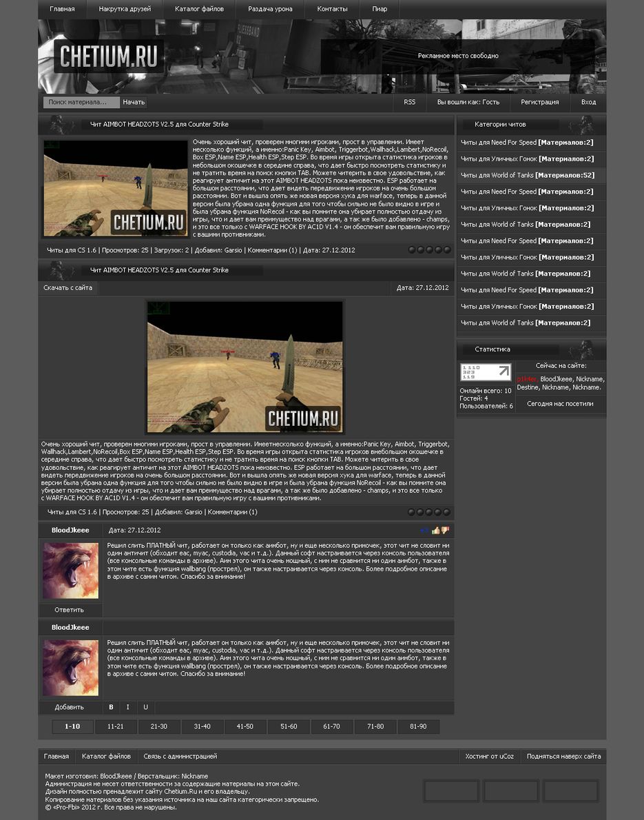Open the Контакты page
The height and width of the screenshot is (820, 644).
point(332,9)
